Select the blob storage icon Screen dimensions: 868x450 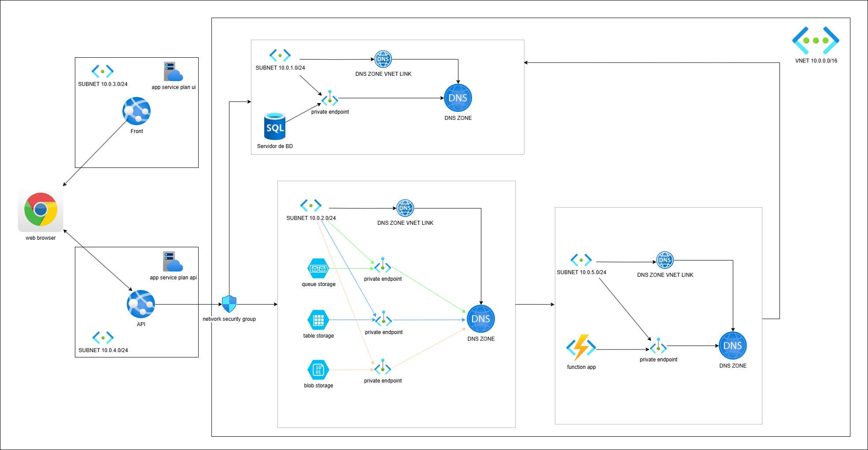coord(318,370)
